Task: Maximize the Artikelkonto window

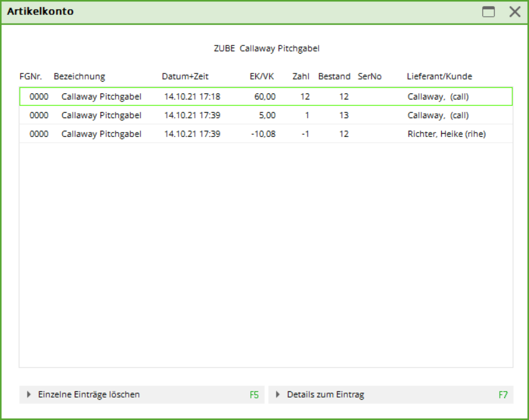Action: coord(489,12)
